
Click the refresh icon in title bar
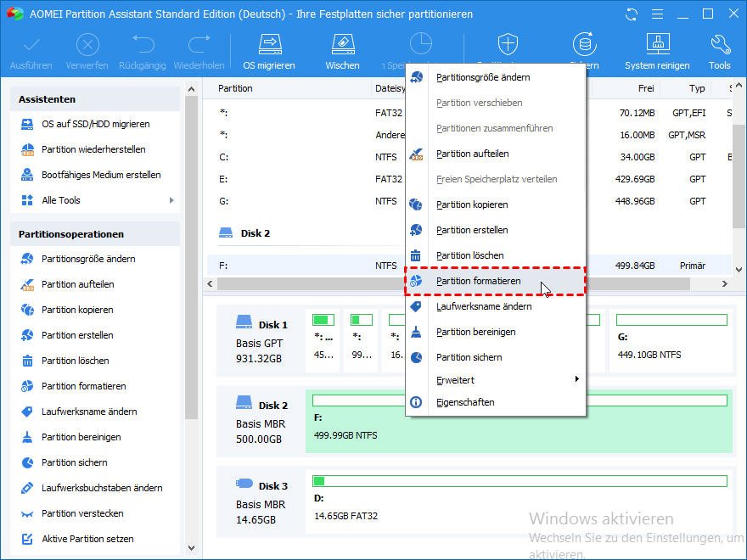pos(632,14)
